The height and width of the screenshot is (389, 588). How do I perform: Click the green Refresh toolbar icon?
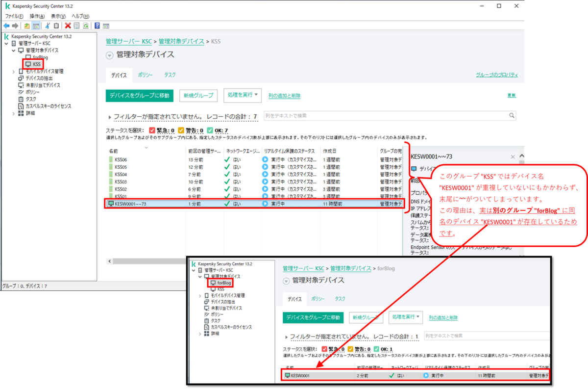click(x=86, y=26)
